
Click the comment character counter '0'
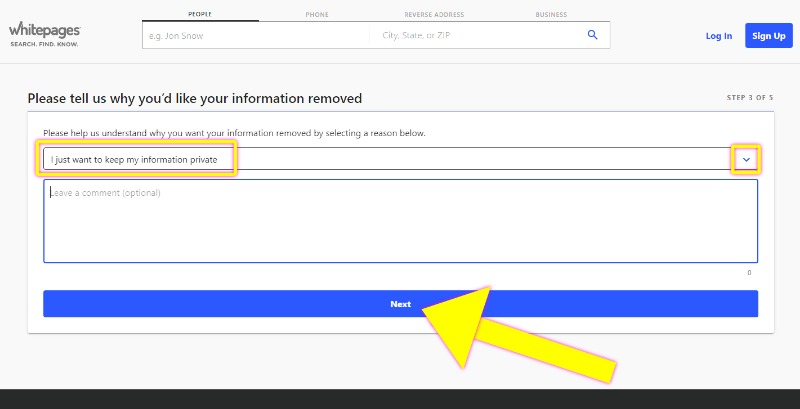pyautogui.click(x=749, y=273)
